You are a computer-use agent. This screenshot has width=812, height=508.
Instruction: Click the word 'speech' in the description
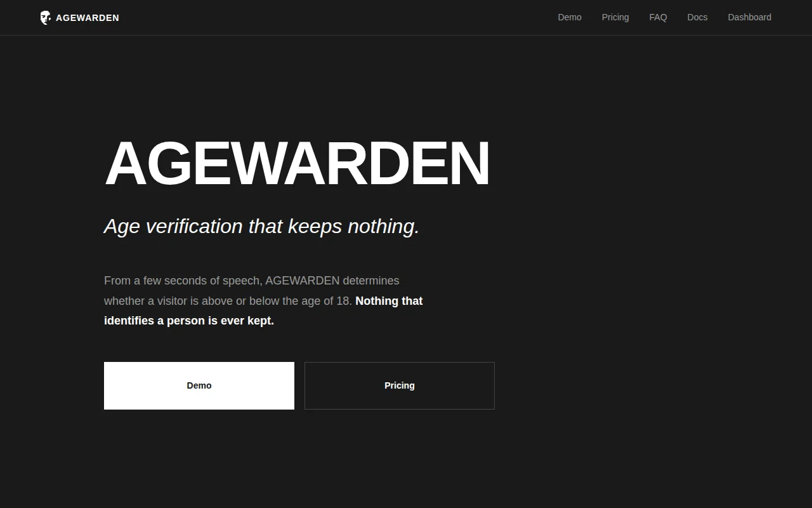pyautogui.click(x=240, y=281)
